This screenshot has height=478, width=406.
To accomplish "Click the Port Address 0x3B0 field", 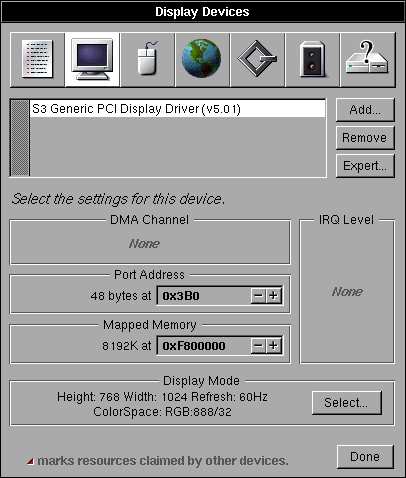I will point(220,296).
